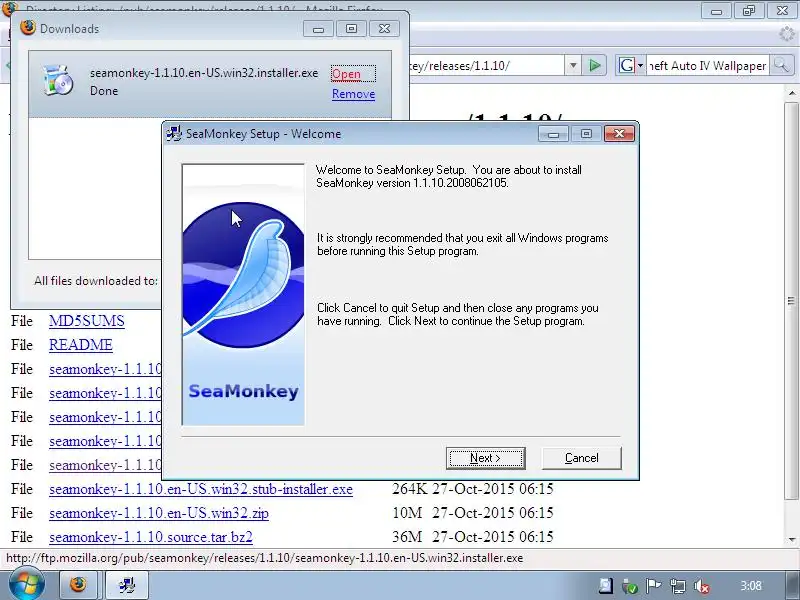Viewport: 800px width, 600px height.
Task: Click the SeaMonkey logo image in Setup
Action: tap(243, 294)
